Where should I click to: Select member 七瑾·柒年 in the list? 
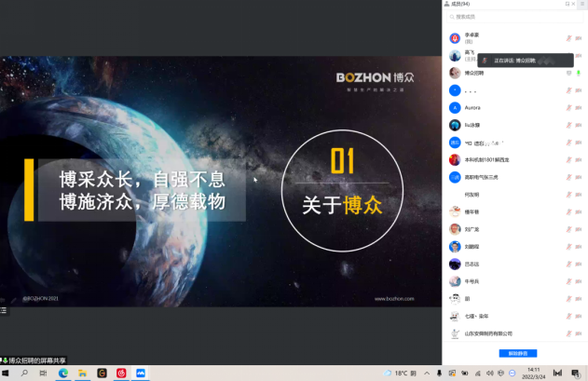(x=514, y=316)
